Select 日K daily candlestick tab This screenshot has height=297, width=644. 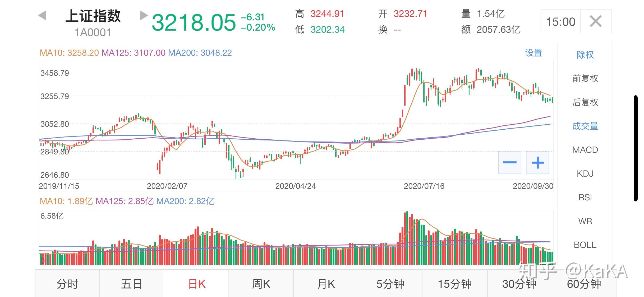(x=196, y=284)
